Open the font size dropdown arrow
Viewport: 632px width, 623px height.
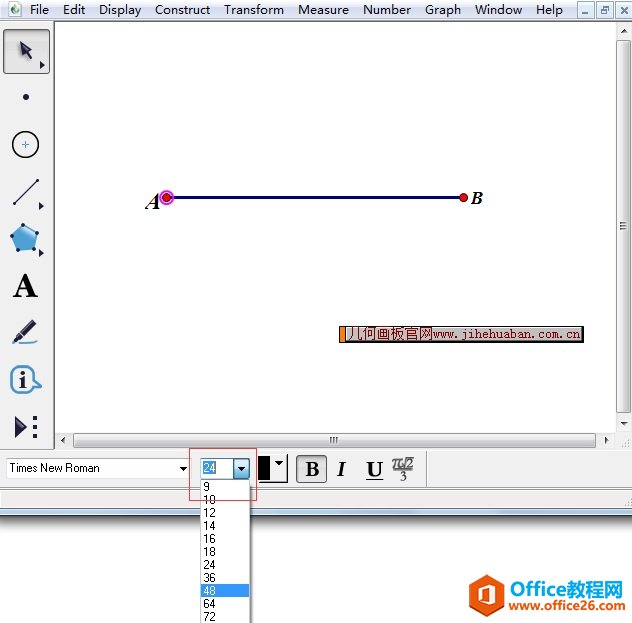pos(241,469)
